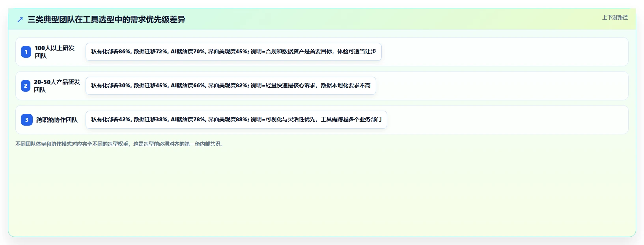Click the footnote text 不同团队体量和协作模式
The width and height of the screenshot is (644, 245).
coord(120,144)
